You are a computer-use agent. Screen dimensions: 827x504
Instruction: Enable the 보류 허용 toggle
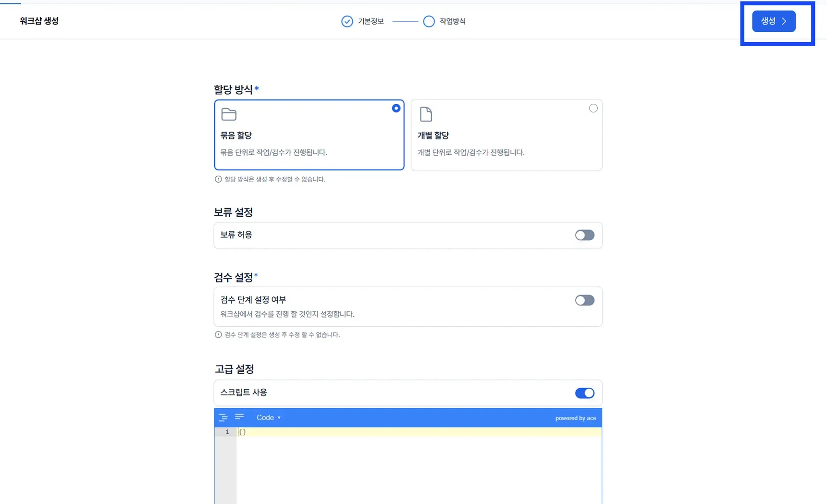coord(585,235)
